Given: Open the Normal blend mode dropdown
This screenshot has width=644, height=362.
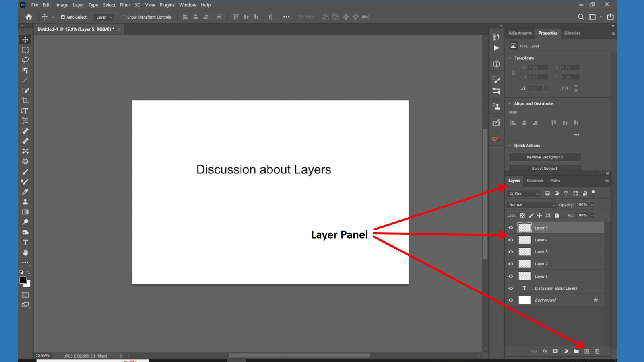Looking at the screenshot, I should (x=532, y=205).
